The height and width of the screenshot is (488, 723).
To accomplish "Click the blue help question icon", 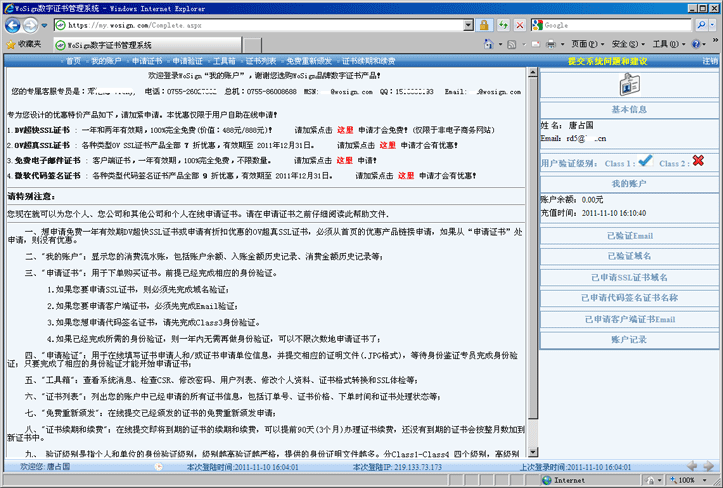I will pyautogui.click(x=696, y=44).
